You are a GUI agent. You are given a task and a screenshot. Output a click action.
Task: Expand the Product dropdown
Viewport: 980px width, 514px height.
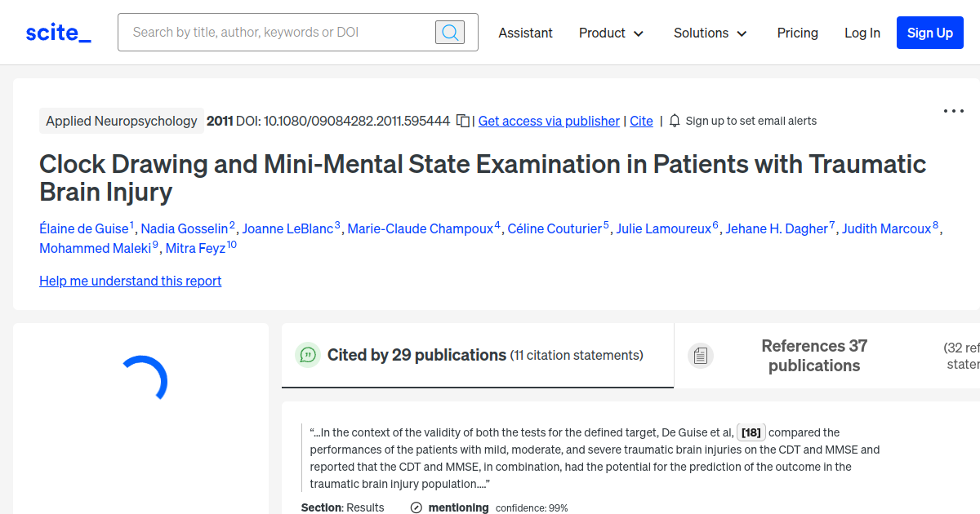click(x=611, y=33)
